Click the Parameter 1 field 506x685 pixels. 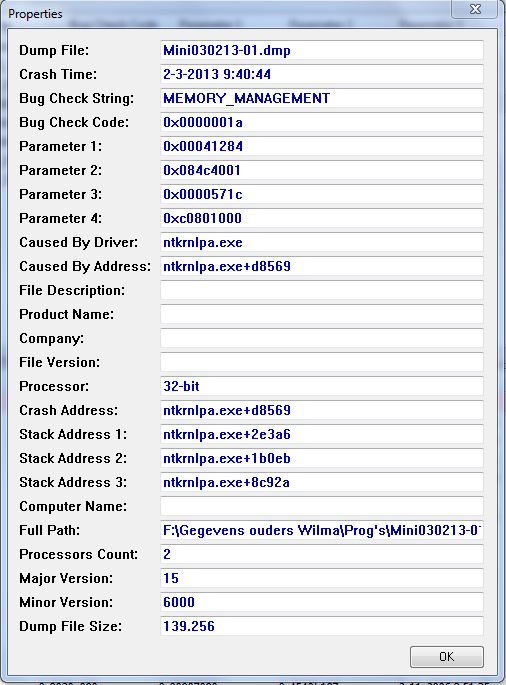pyautogui.click(x=322, y=146)
